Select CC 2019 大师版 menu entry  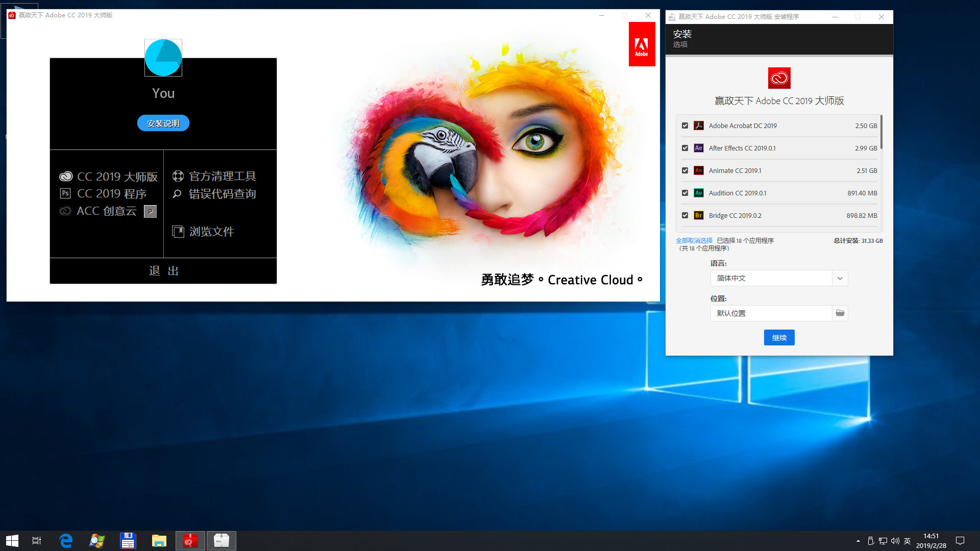(117, 177)
